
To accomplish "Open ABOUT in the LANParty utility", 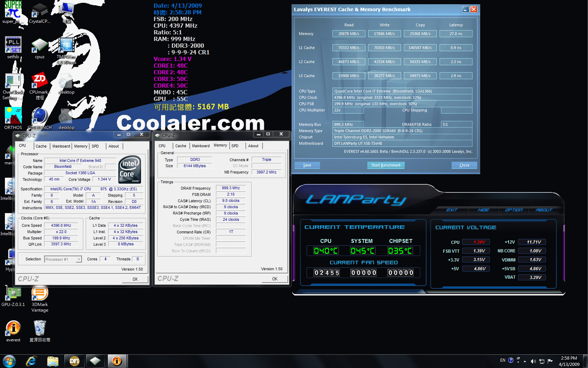I will [x=544, y=210].
